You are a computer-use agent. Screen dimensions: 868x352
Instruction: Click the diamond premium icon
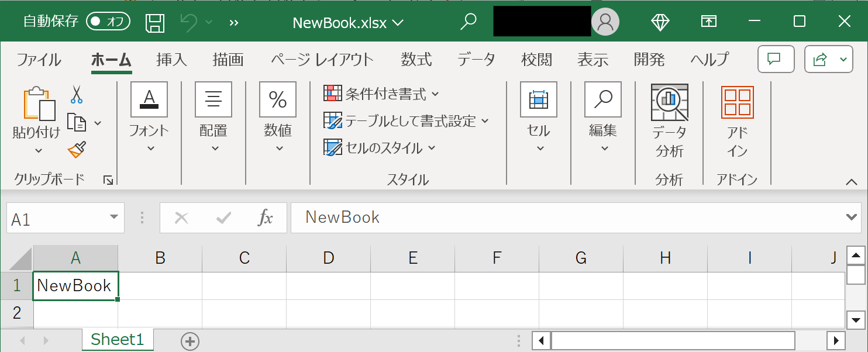[660, 22]
